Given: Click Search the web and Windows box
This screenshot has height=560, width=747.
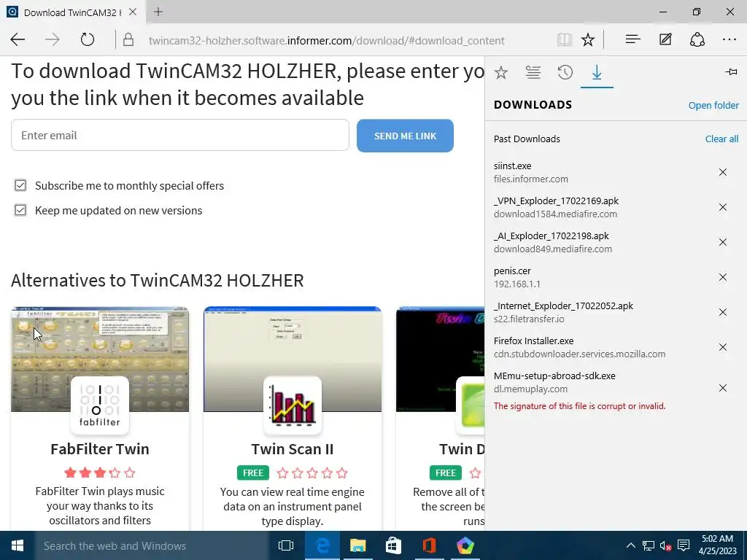Looking at the screenshot, I should (x=152, y=545).
